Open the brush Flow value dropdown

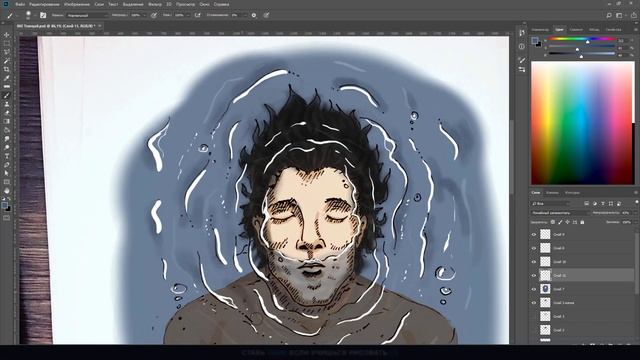click(x=188, y=15)
